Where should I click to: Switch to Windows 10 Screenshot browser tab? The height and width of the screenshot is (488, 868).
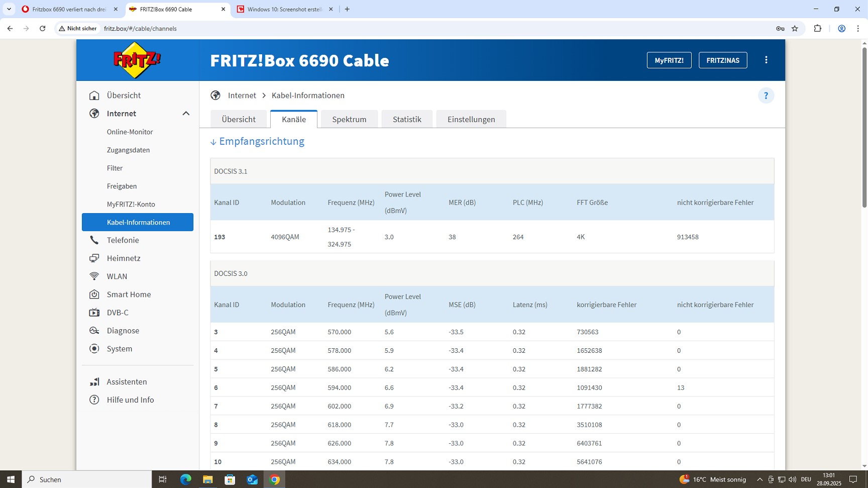285,9
